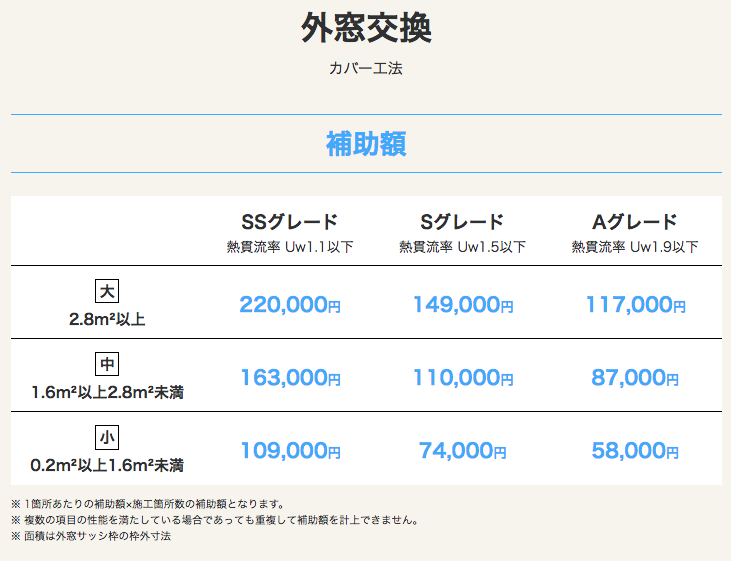Select the 外窓交換 page heading
The image size is (731, 561).
tap(366, 28)
